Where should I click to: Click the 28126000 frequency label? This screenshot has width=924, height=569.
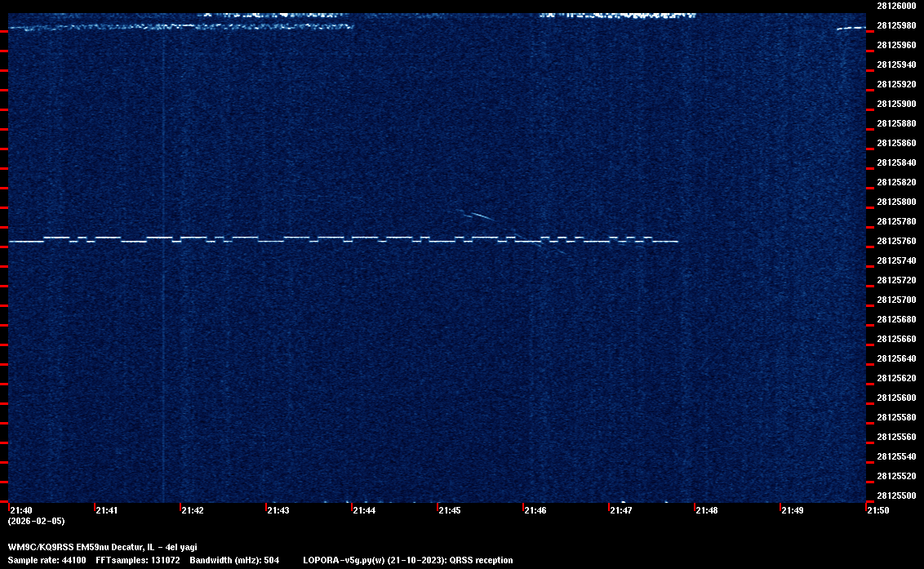point(895,6)
